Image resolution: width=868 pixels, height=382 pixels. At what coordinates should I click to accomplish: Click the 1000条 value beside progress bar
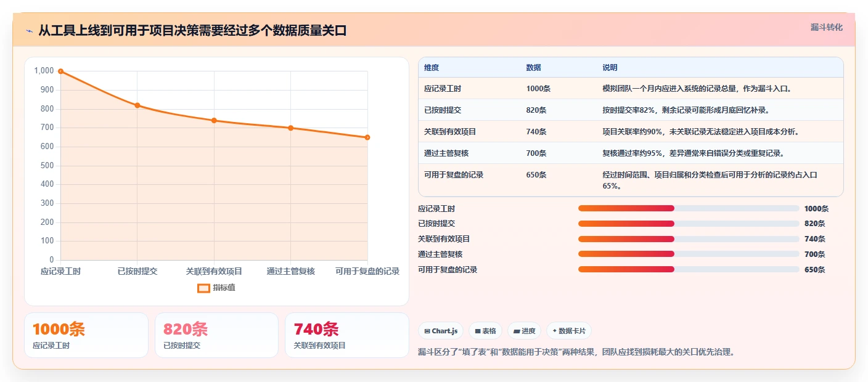coord(817,209)
